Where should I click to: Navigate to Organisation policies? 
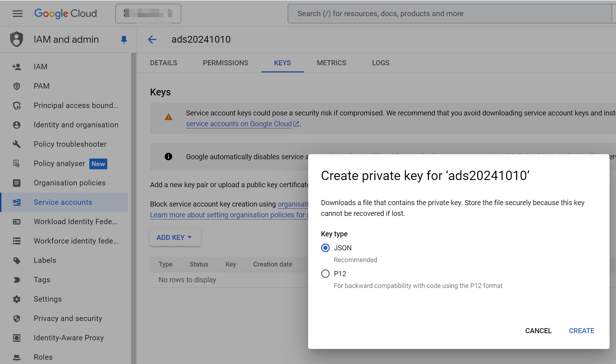coord(69,183)
